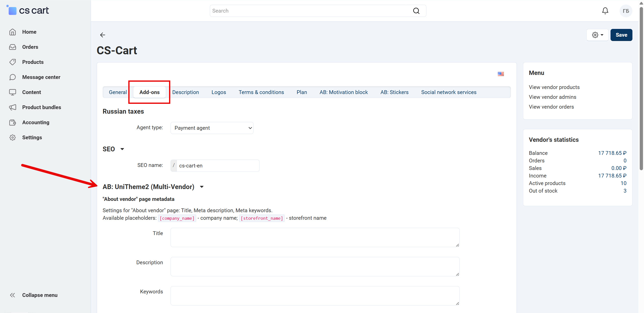The height and width of the screenshot is (313, 644).
Task: Click the SEO name input field
Action: coord(218,166)
